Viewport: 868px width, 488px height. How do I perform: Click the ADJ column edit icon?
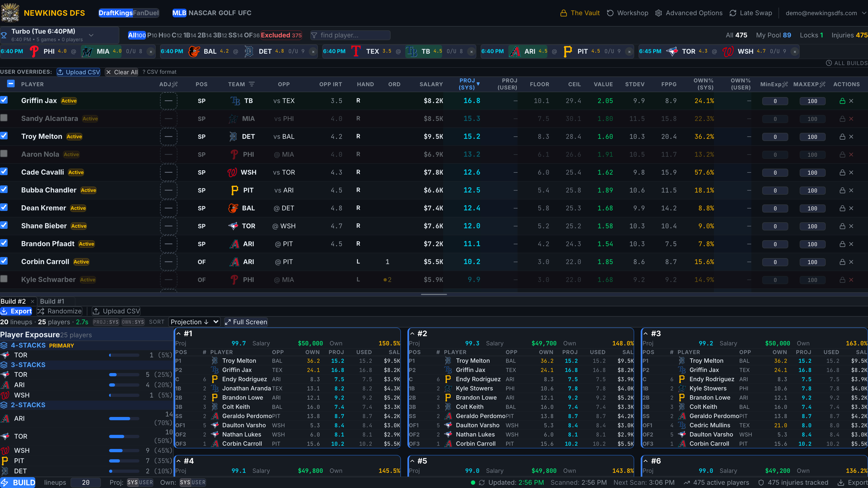174,84
